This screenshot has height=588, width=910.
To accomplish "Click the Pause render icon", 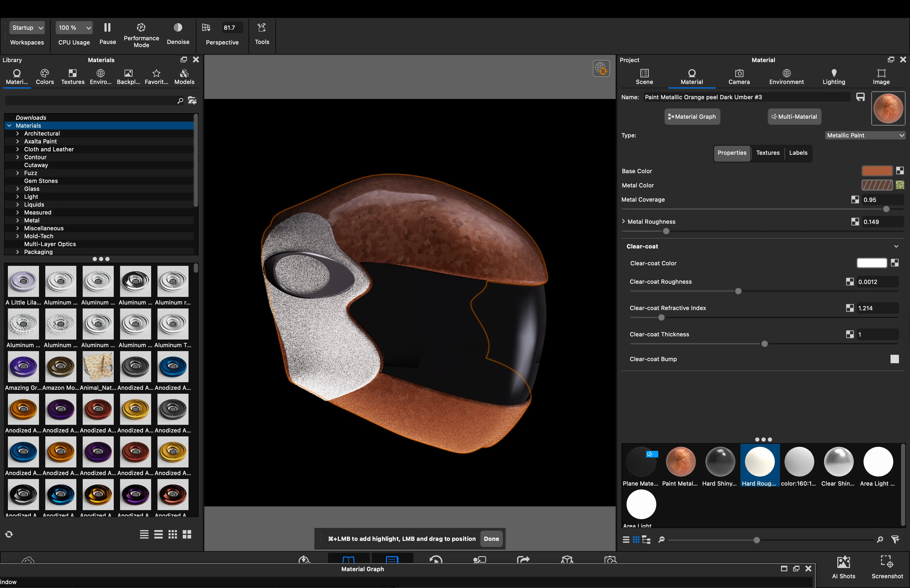I will tap(107, 27).
